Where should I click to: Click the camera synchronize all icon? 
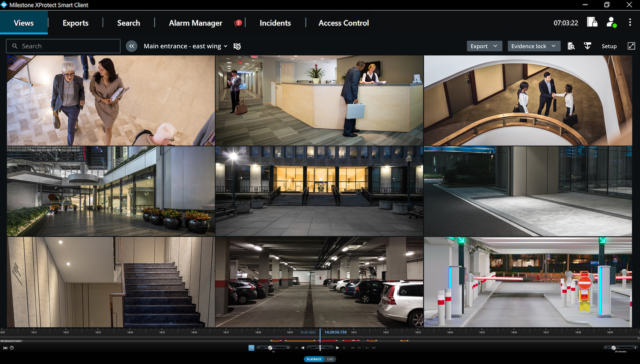[x=237, y=46]
